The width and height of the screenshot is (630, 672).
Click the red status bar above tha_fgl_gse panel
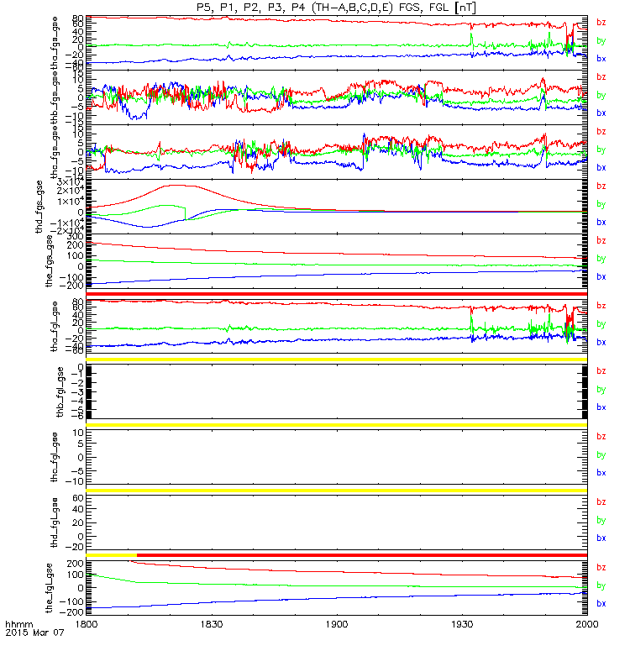coord(337,294)
